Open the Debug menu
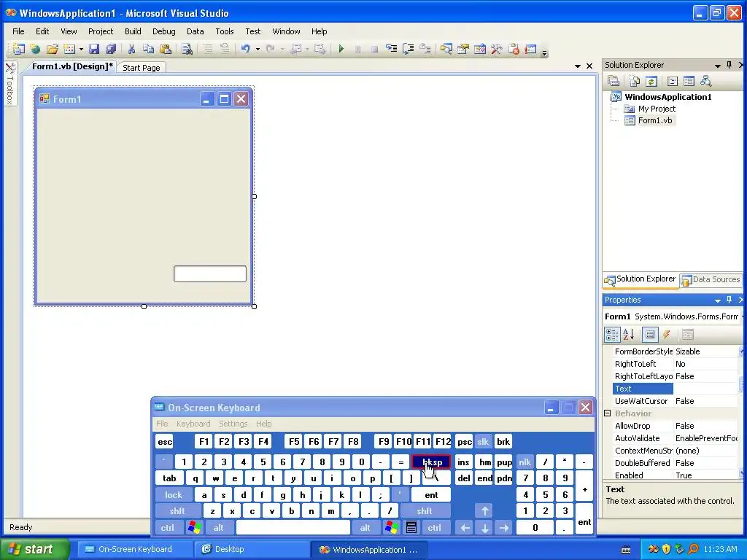Image resolution: width=747 pixels, height=560 pixels. click(164, 31)
